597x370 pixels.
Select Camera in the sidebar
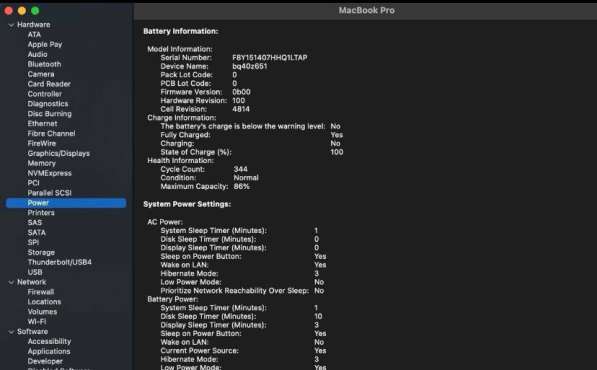(41, 74)
